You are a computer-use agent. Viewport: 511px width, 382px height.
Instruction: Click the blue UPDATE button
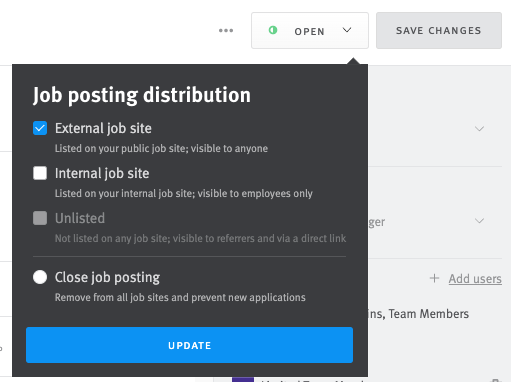189,345
